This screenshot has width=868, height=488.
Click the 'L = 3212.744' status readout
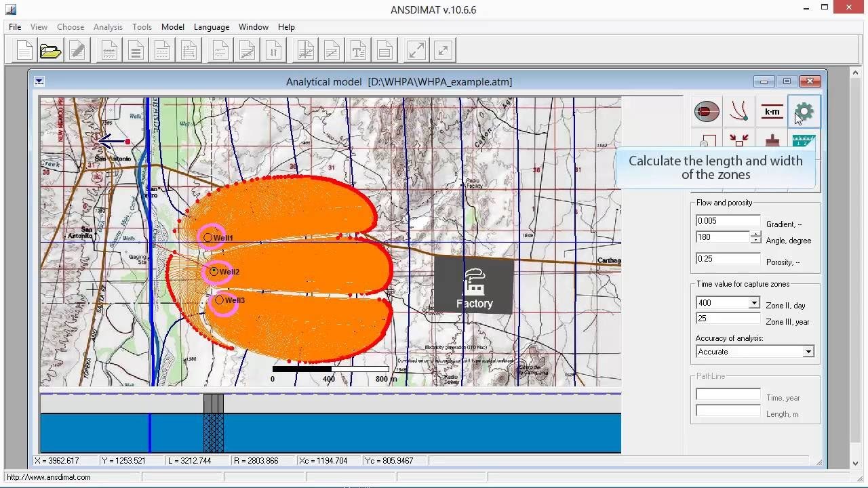(x=190, y=461)
